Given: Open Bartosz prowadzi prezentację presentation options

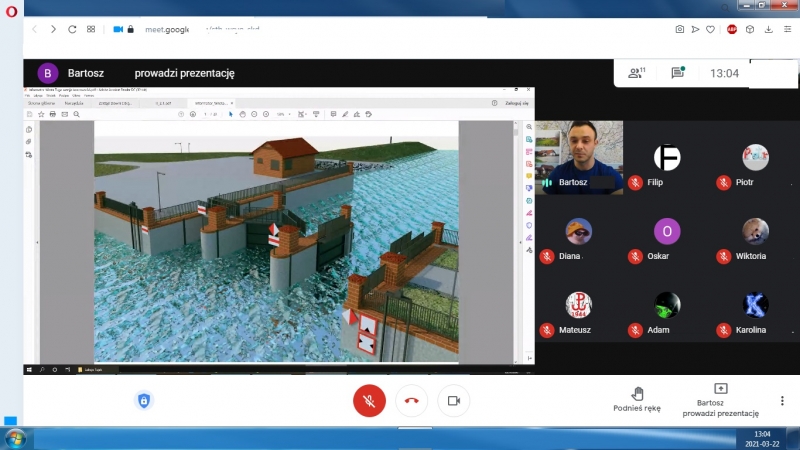Looking at the screenshot, I should pyautogui.click(x=720, y=400).
